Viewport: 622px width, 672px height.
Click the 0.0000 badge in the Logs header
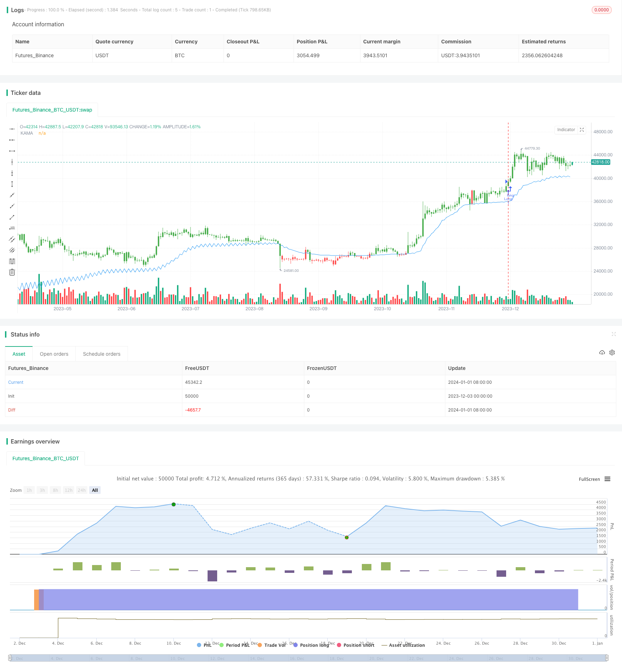point(601,10)
